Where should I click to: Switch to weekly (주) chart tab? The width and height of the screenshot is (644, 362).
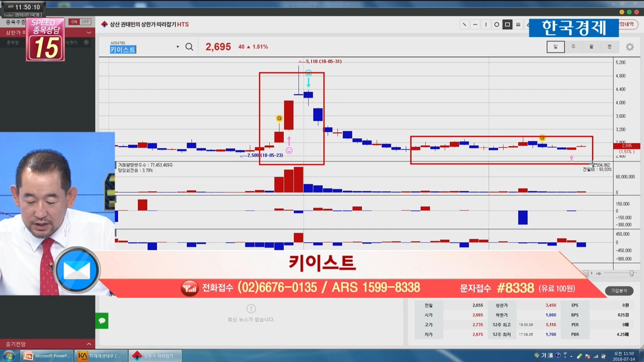click(573, 47)
